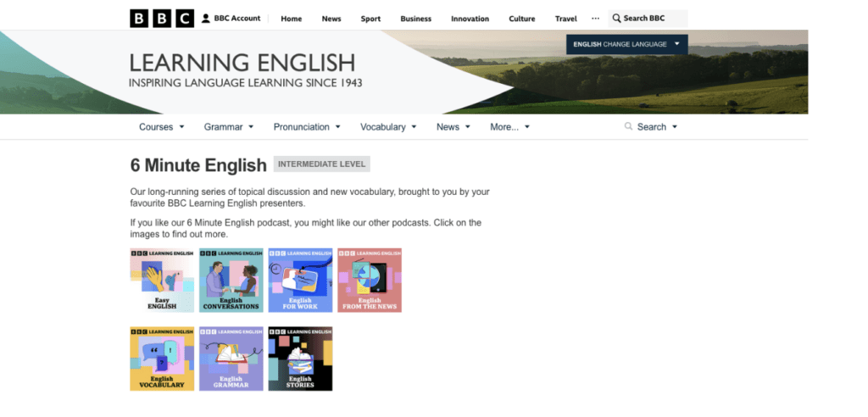Open the Easy English podcast image
868x417 pixels.
click(162, 281)
